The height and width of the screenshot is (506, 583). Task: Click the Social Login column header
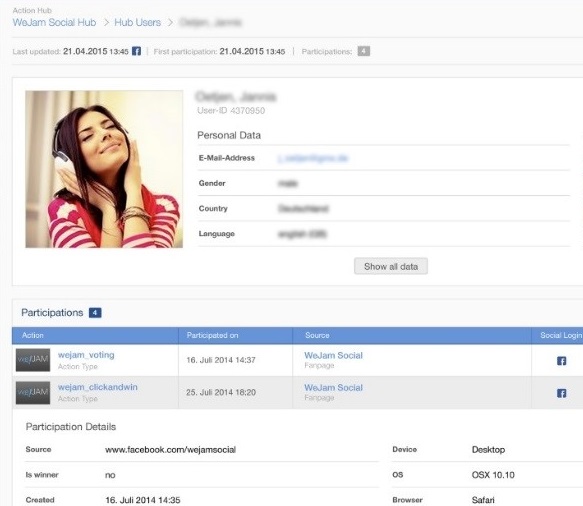click(x=561, y=335)
